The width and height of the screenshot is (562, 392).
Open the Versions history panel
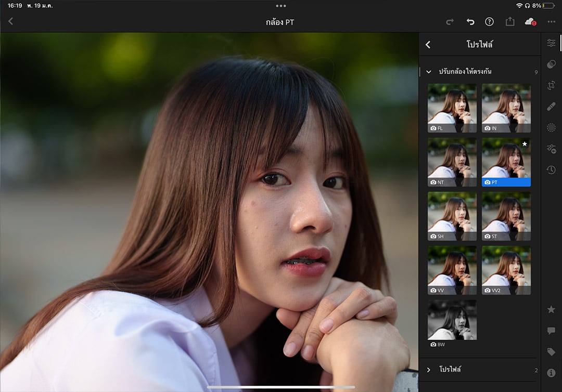pyautogui.click(x=551, y=169)
